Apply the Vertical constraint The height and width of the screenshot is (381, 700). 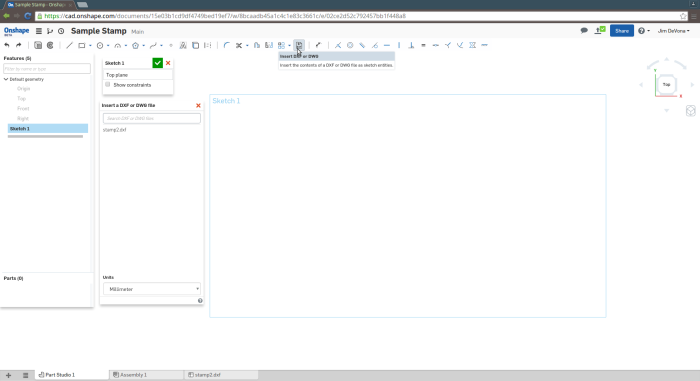[399, 45]
